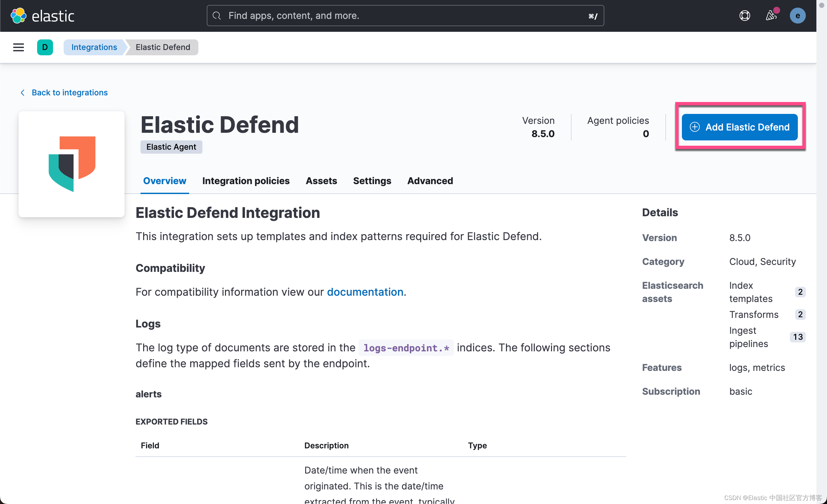This screenshot has height=504, width=827.
Task: Click Subscription value basic
Action: click(741, 392)
